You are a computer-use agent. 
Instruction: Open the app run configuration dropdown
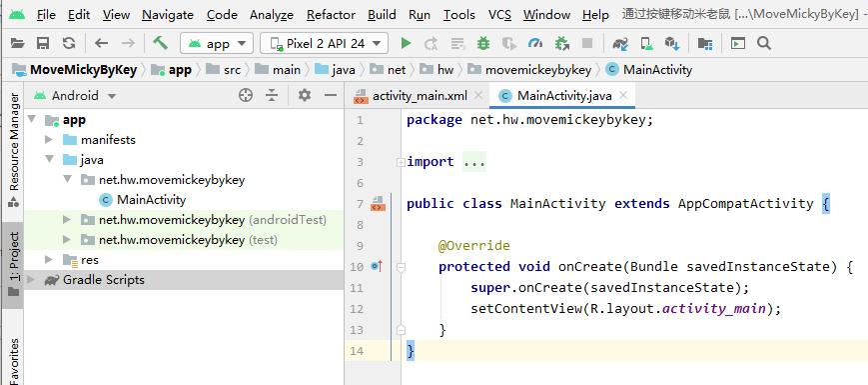pos(217,43)
